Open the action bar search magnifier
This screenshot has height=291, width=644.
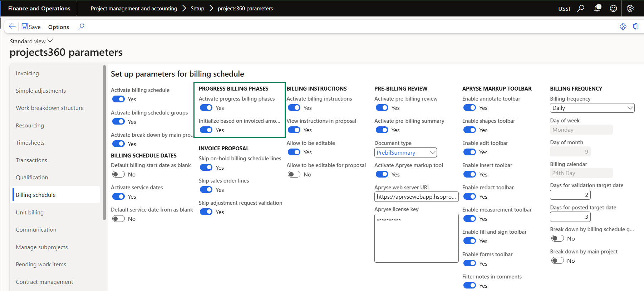coord(81,26)
